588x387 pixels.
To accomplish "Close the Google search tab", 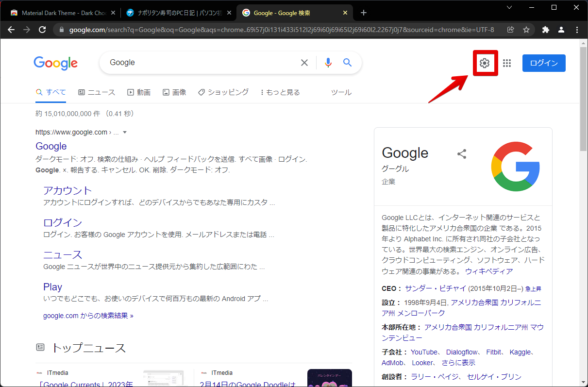I will click(x=345, y=13).
